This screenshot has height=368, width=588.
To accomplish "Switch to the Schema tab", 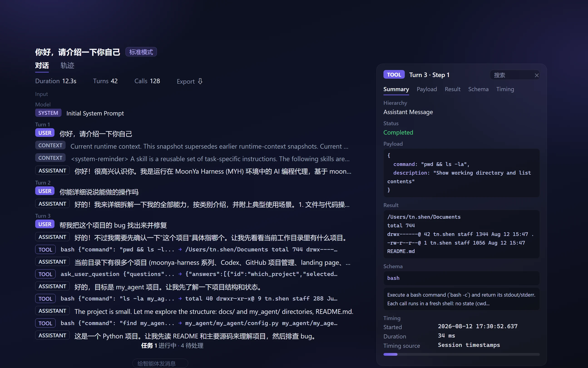I will [478, 89].
